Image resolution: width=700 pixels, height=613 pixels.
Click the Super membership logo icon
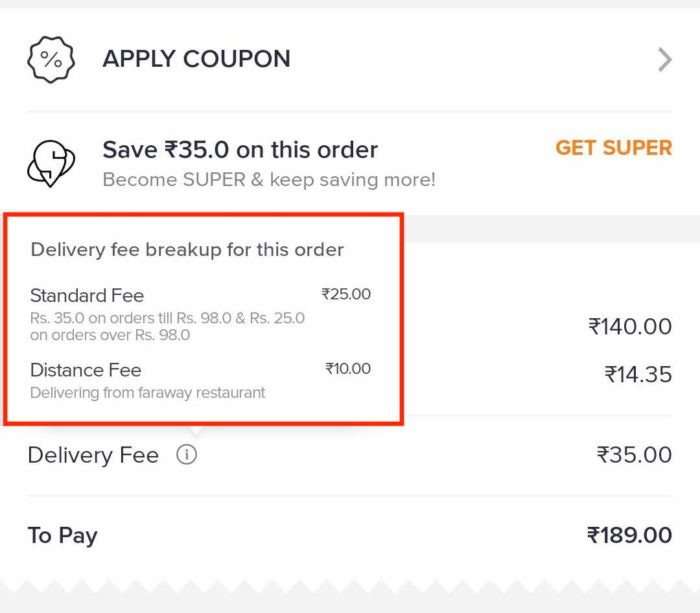[51, 163]
